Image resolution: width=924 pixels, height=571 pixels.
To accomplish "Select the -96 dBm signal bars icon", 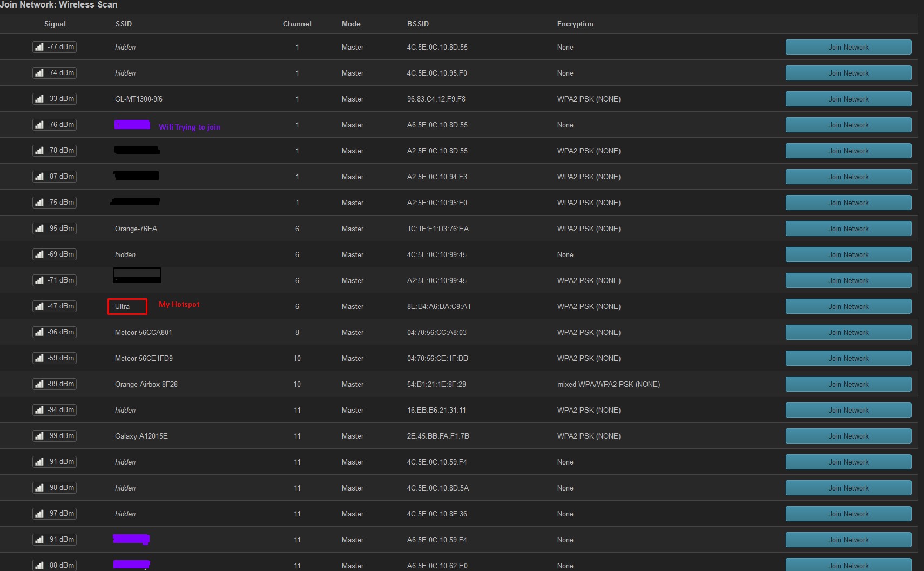I will 39,332.
